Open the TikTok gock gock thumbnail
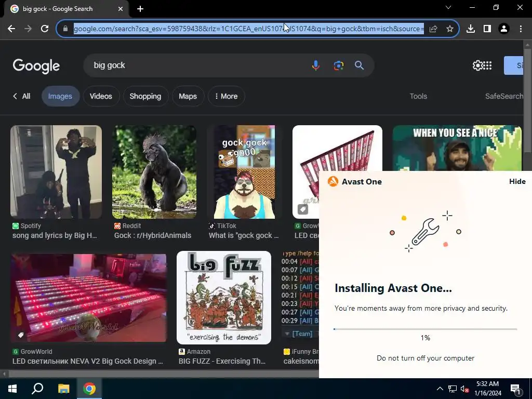532x399 pixels. point(244,172)
